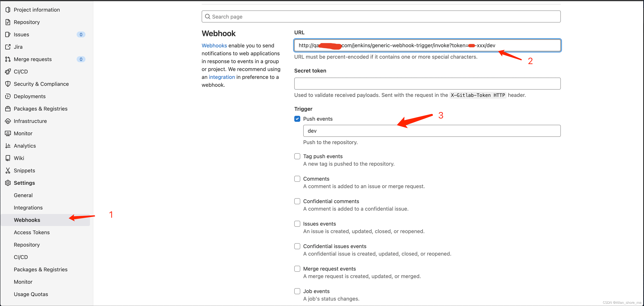Select the Repository icon in sidebar

pyautogui.click(x=8, y=22)
